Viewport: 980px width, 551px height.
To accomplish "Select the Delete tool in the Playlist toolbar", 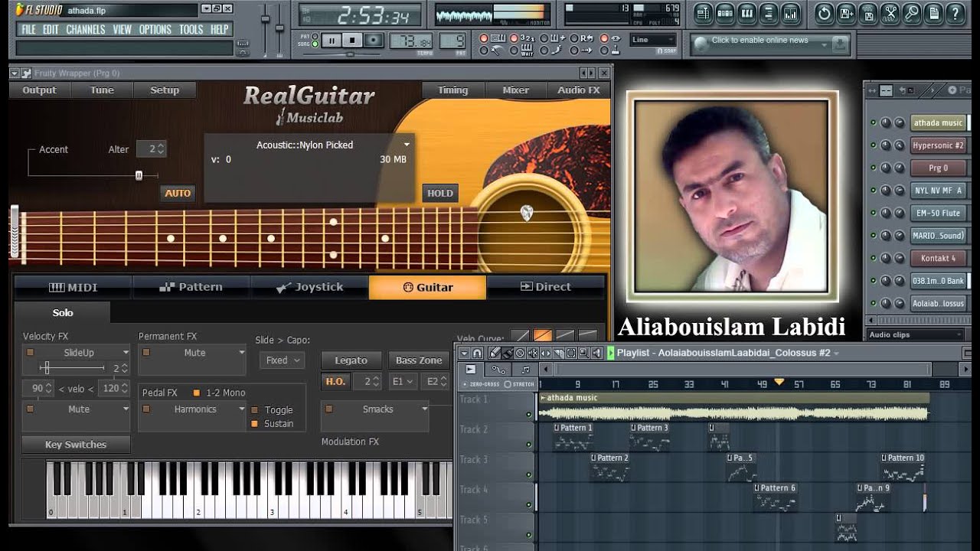I will point(520,353).
